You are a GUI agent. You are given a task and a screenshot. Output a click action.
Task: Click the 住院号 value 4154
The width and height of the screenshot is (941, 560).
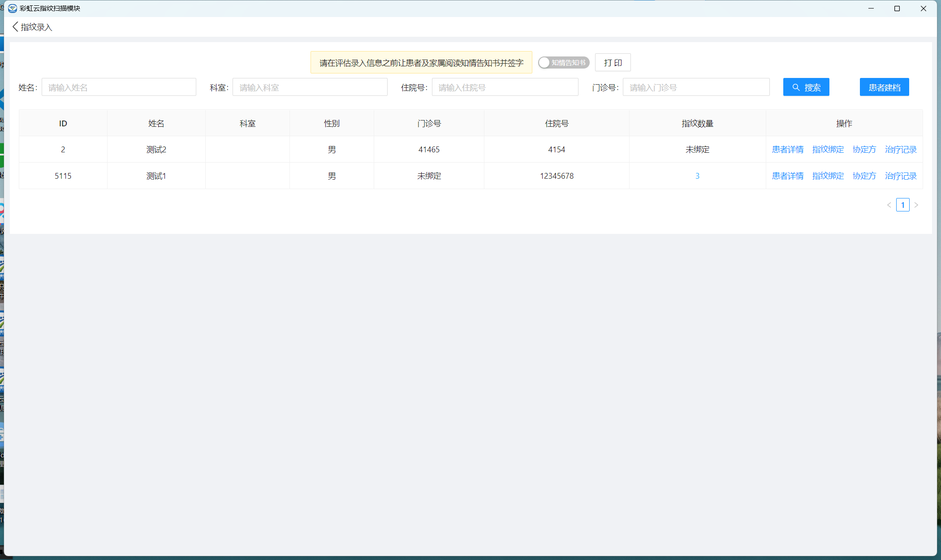557,150
